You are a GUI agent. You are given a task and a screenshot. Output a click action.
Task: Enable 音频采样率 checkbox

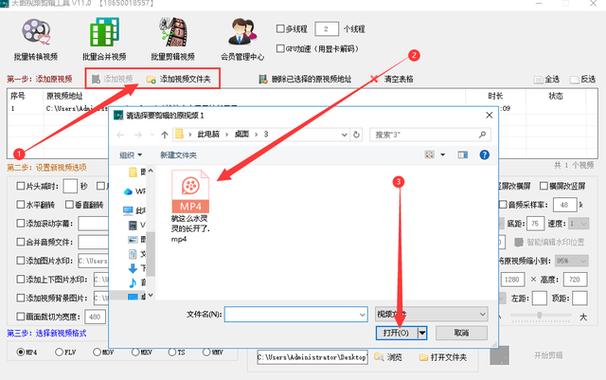coord(503,204)
